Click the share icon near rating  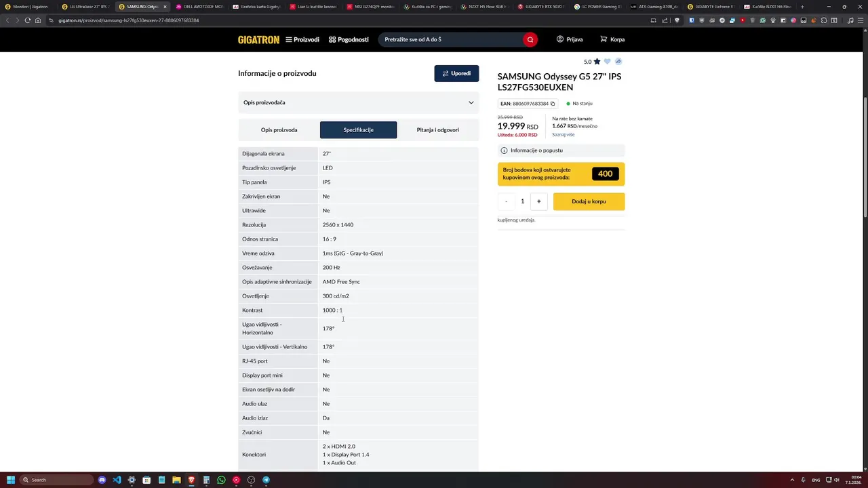[x=618, y=62]
